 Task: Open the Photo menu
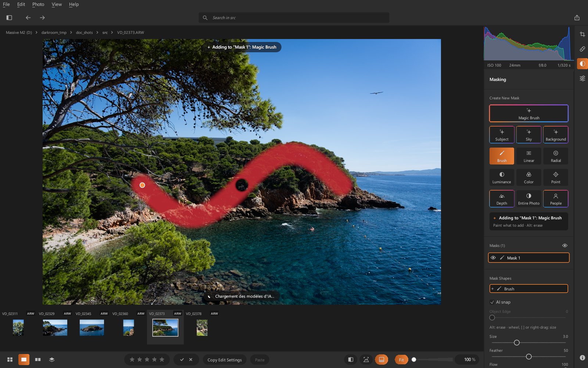[x=38, y=4]
